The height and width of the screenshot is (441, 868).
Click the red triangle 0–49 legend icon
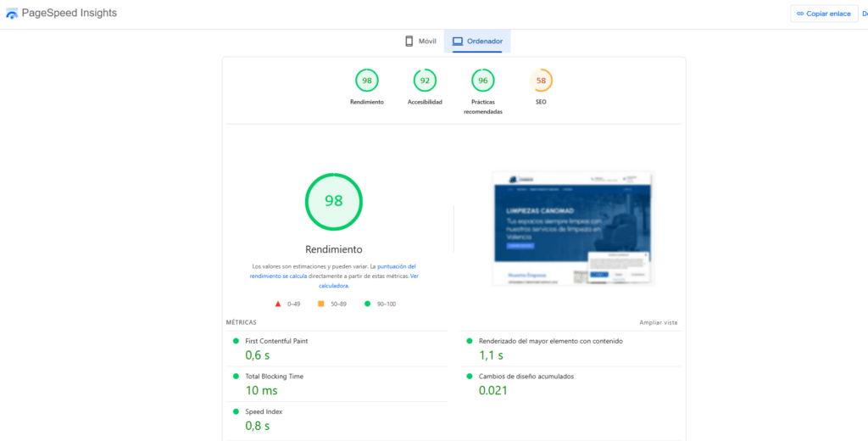277,304
